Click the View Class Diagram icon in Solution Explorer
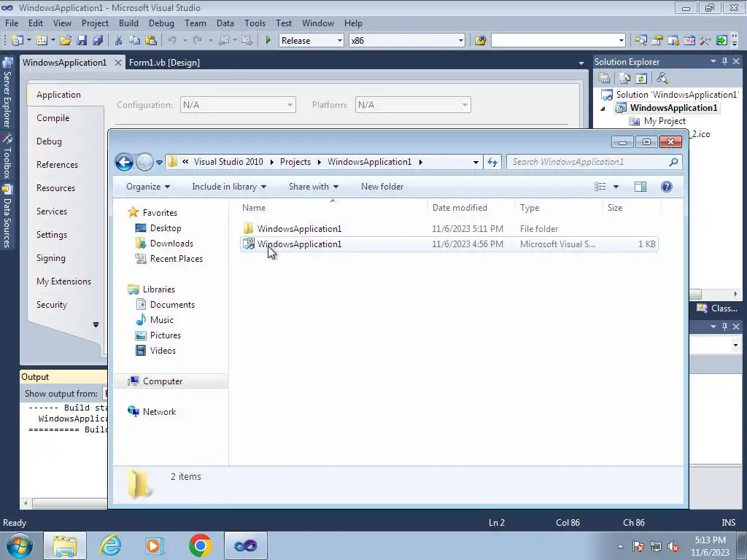747x560 pixels. click(x=662, y=78)
